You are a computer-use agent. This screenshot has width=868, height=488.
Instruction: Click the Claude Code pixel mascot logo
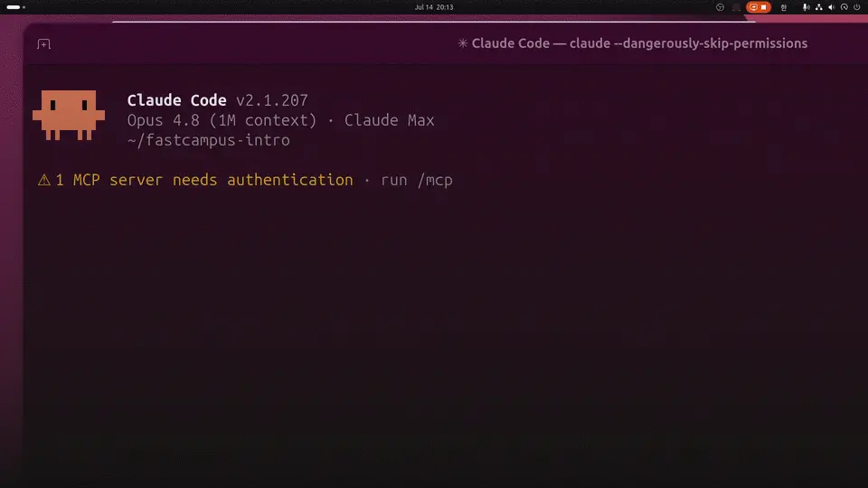pyautogui.click(x=69, y=115)
